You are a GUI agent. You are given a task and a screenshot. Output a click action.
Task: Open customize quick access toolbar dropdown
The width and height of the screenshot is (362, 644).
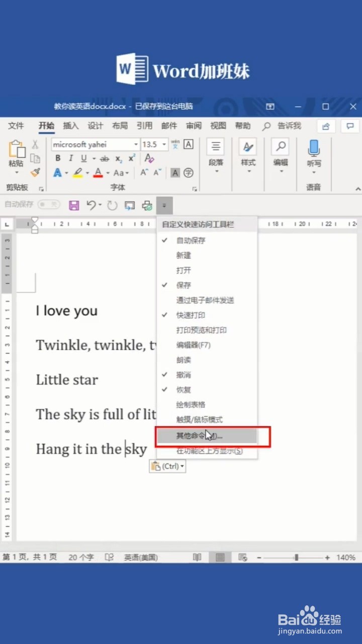pyautogui.click(x=164, y=205)
